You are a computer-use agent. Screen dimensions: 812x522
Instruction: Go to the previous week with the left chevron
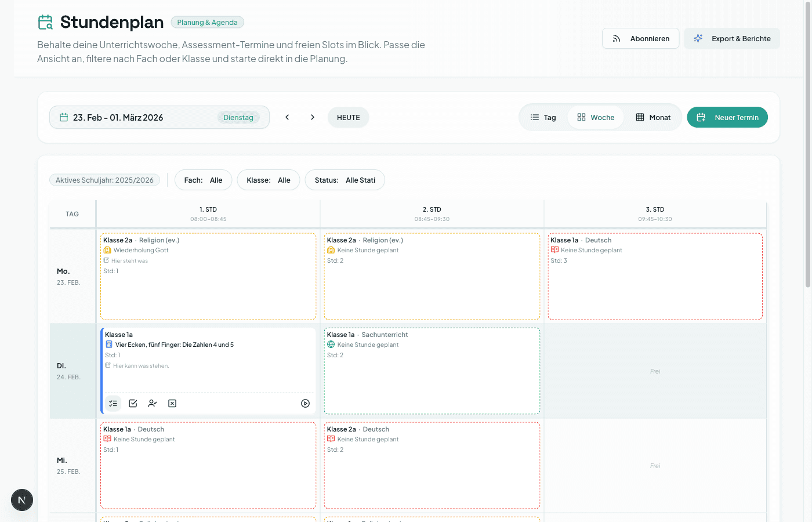pyautogui.click(x=287, y=117)
